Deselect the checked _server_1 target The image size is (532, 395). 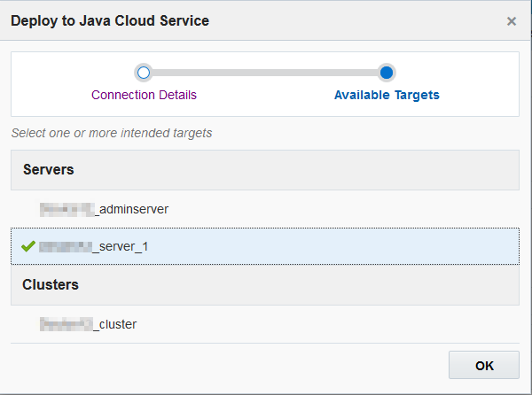[265, 246]
